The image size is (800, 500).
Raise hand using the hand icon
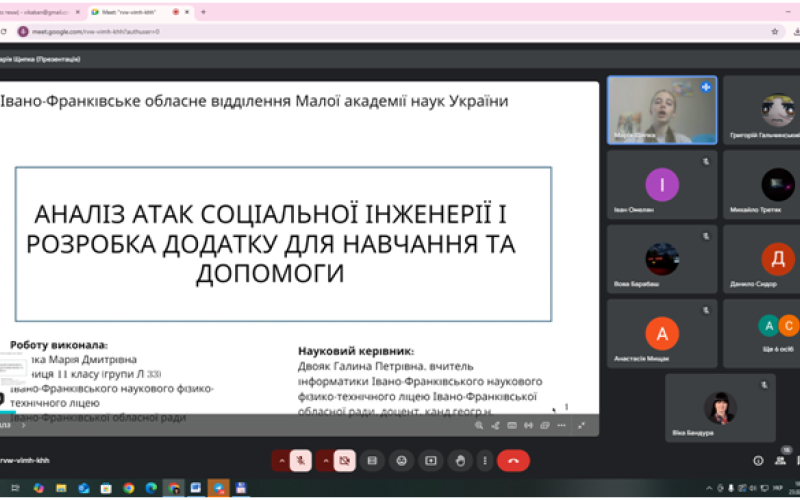(460, 461)
